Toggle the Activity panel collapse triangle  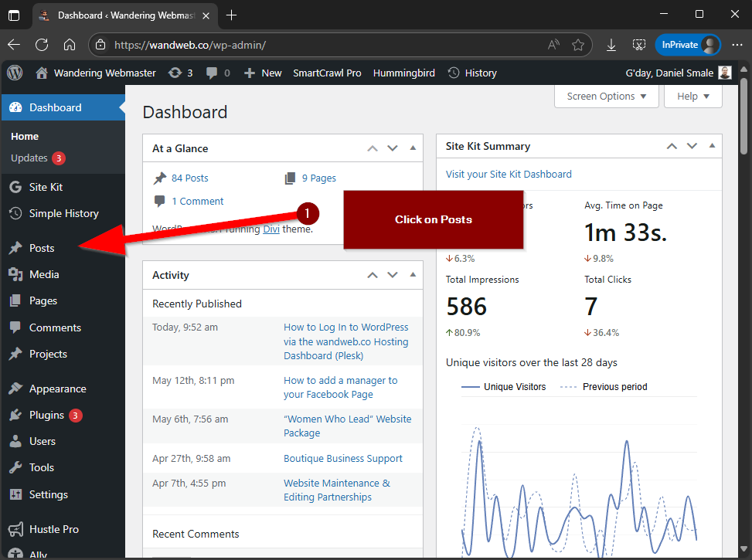413,275
